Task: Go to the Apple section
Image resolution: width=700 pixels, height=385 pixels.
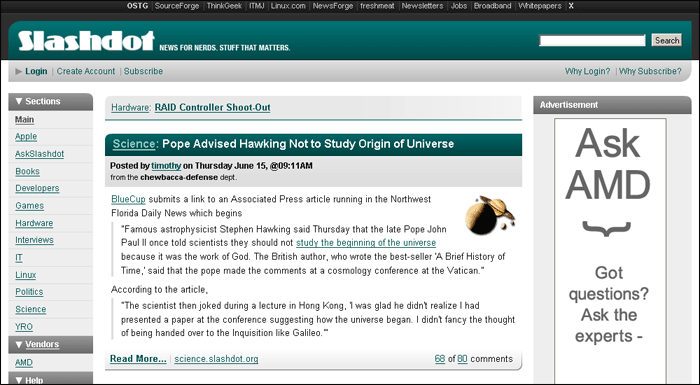Action: pyautogui.click(x=26, y=137)
